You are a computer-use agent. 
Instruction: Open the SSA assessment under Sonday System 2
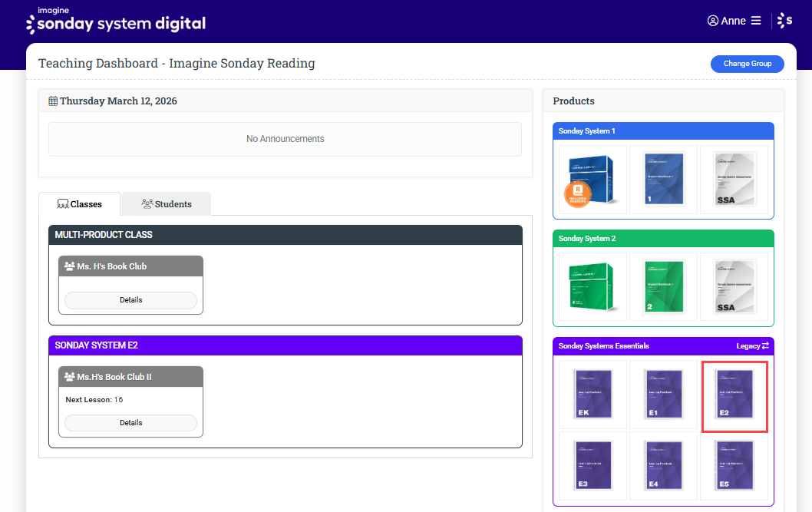point(734,287)
